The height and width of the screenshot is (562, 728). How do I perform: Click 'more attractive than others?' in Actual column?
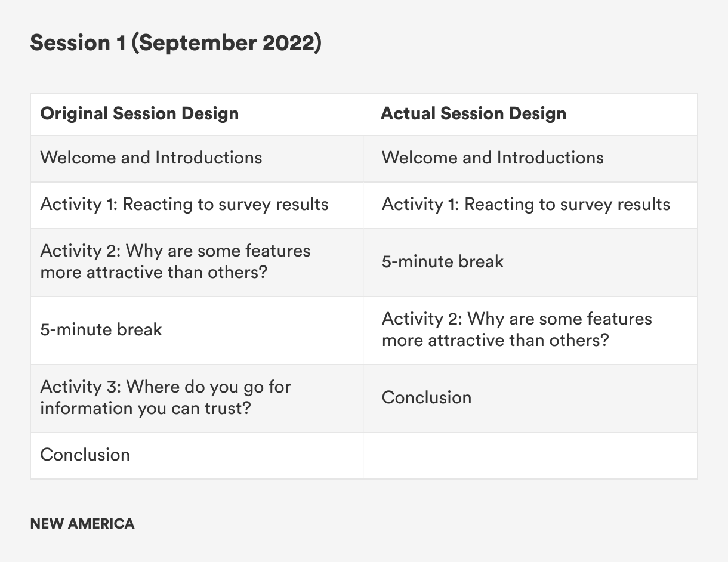495,341
